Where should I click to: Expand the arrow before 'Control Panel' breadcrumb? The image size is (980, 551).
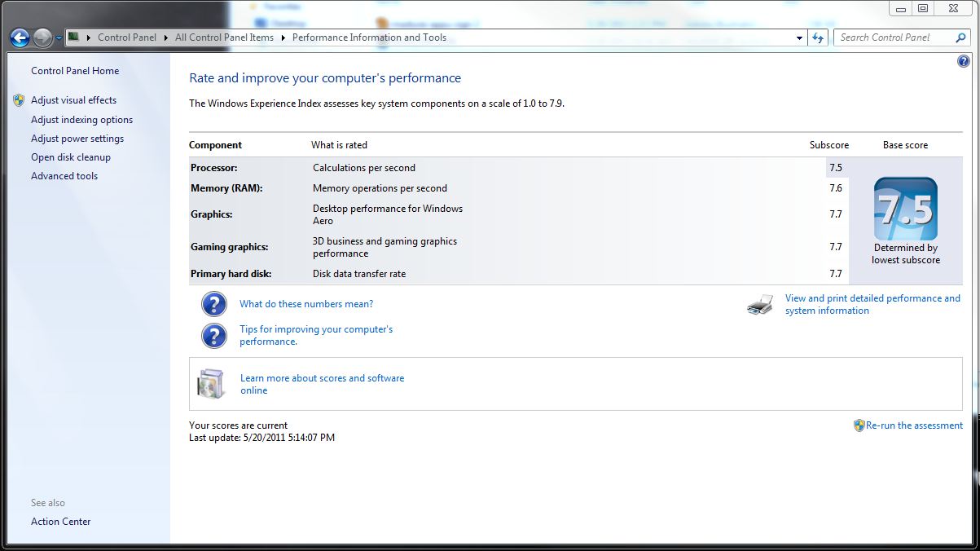click(88, 37)
